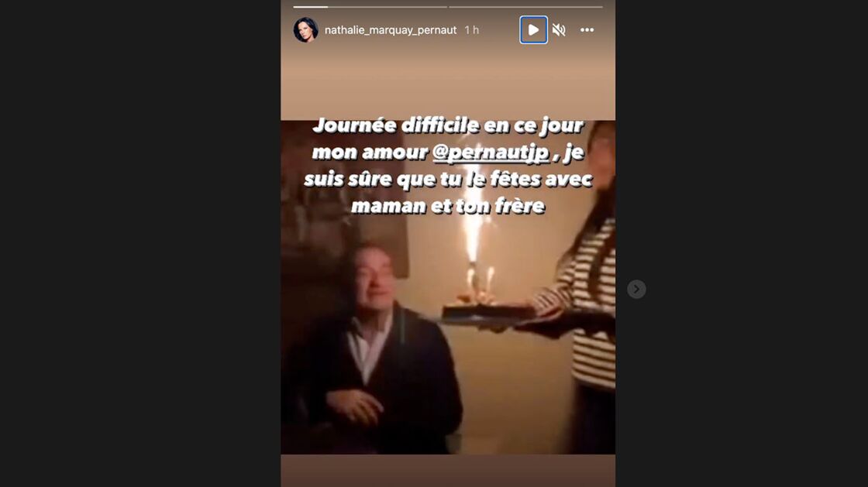Visit the nathalie_marquay_pernaut username link
868x487 pixels.
click(x=391, y=30)
